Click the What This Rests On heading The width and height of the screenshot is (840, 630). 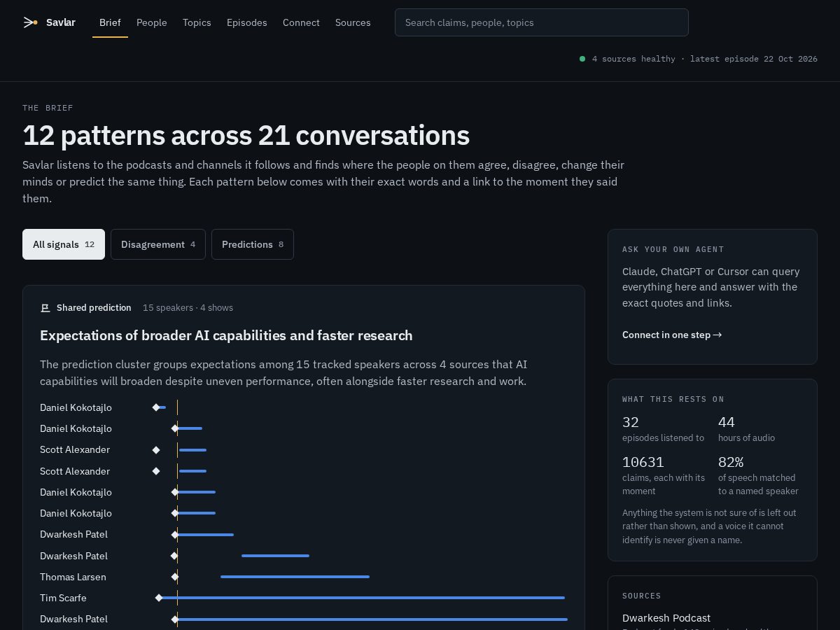(673, 399)
